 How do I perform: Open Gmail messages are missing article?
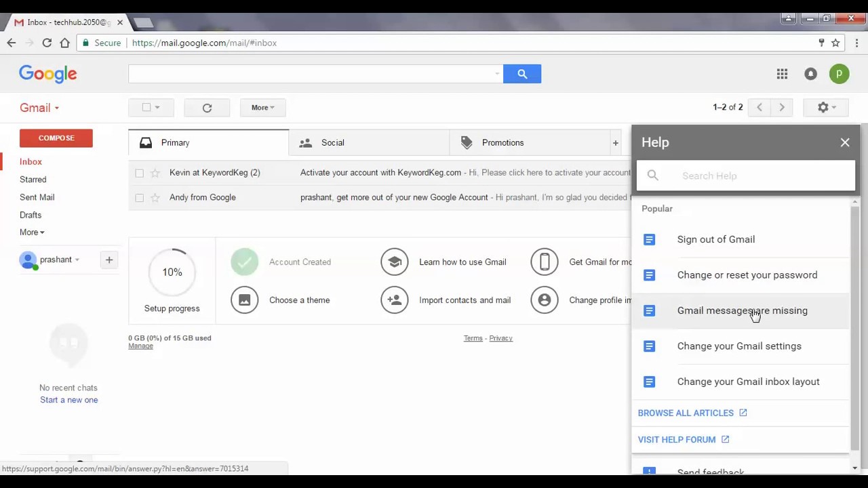pyautogui.click(x=741, y=310)
